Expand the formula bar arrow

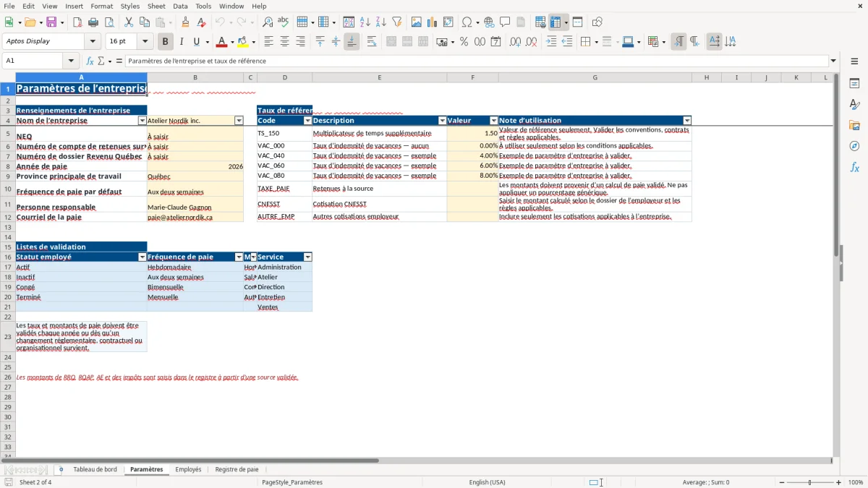point(833,61)
